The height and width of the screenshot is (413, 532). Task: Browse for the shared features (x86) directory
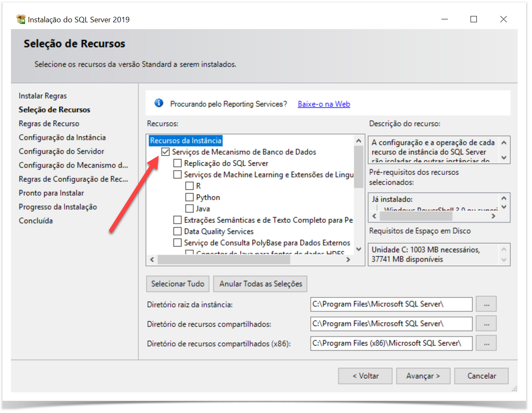click(x=486, y=343)
